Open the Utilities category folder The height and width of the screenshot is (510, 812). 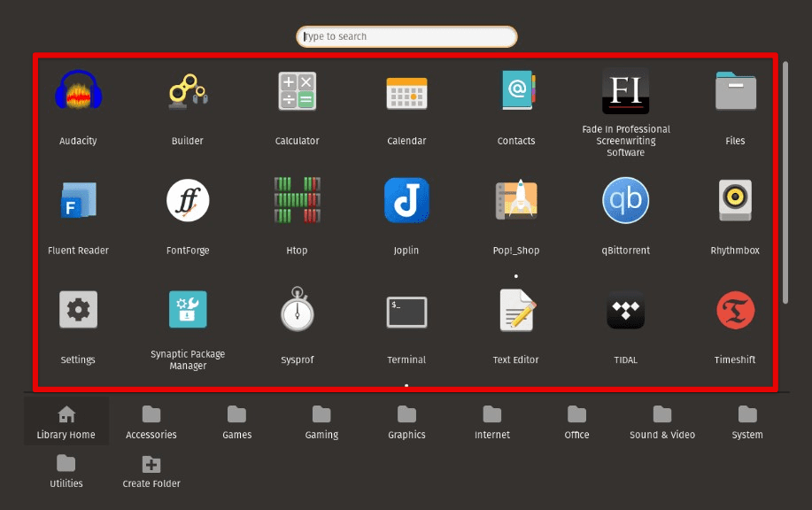click(x=65, y=470)
